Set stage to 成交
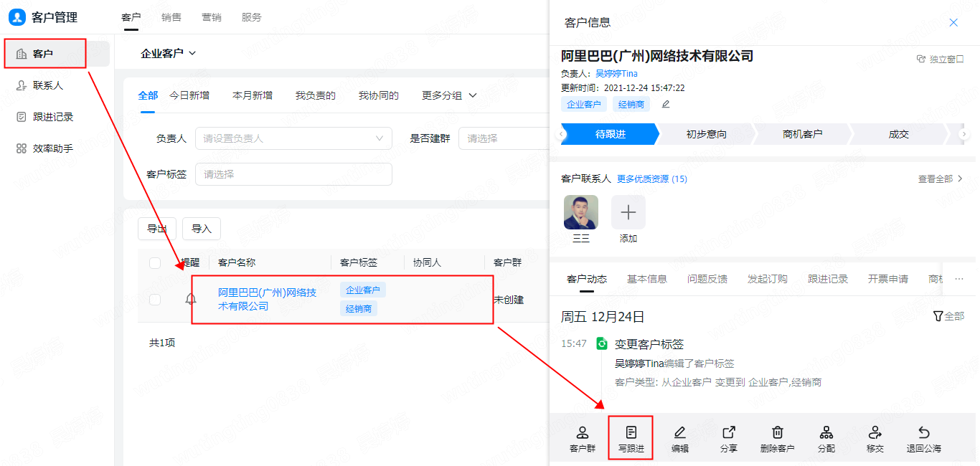This screenshot has width=980, height=466. coord(899,134)
